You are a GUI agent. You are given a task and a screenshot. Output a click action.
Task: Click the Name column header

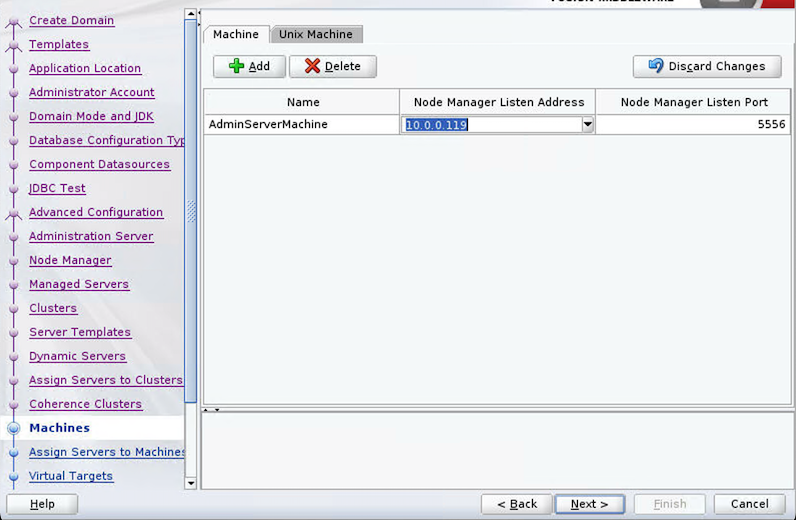click(x=303, y=102)
